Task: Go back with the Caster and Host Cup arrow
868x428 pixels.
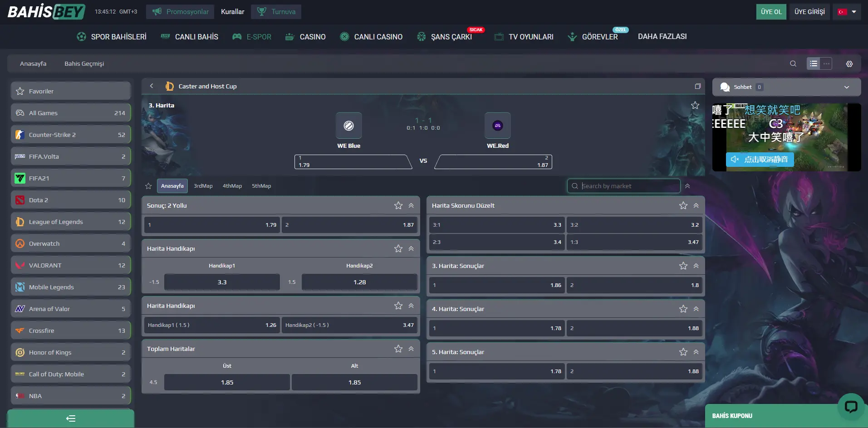Action: (x=152, y=86)
